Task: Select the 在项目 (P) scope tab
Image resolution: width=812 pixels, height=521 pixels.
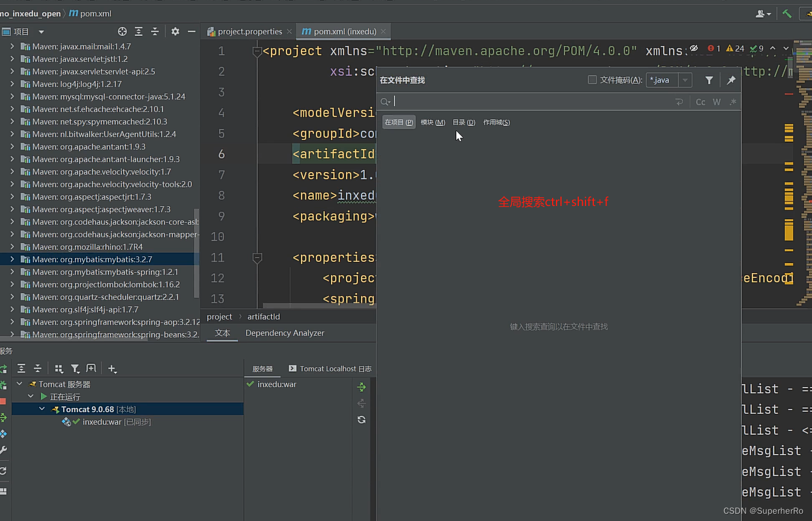Action: 399,122
